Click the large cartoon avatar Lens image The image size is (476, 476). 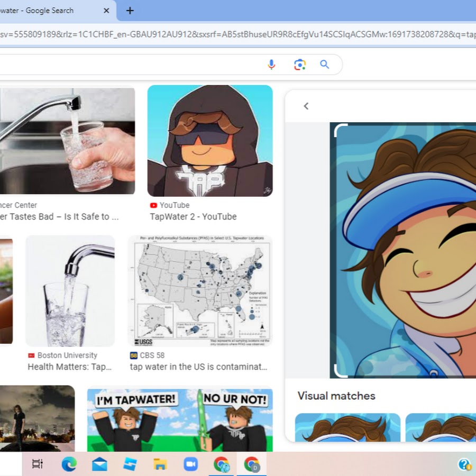[403, 251]
